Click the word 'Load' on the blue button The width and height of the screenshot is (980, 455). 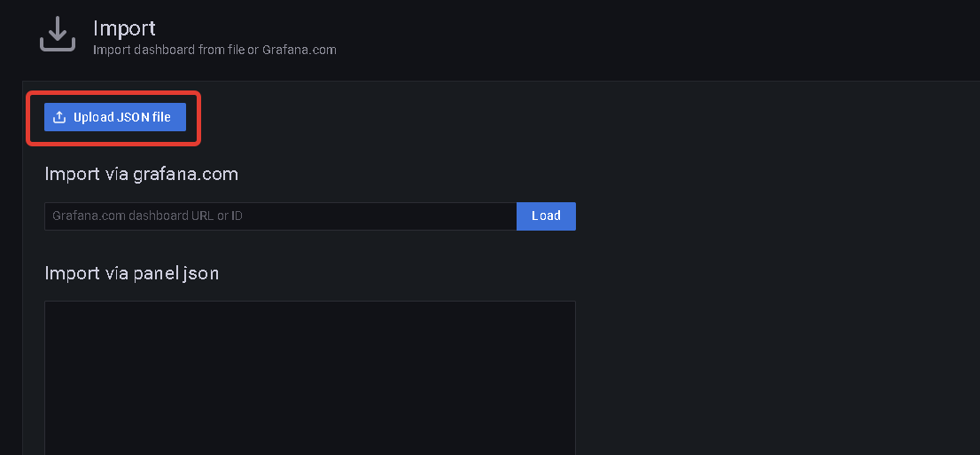pyautogui.click(x=546, y=216)
